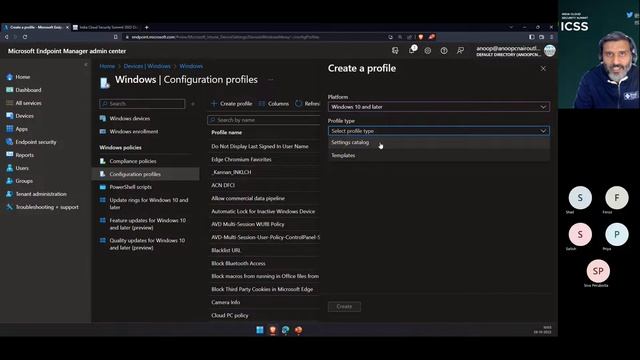Screen dimensions: 640x360
Task: Go to Devices in sidebar
Action: tap(24, 116)
